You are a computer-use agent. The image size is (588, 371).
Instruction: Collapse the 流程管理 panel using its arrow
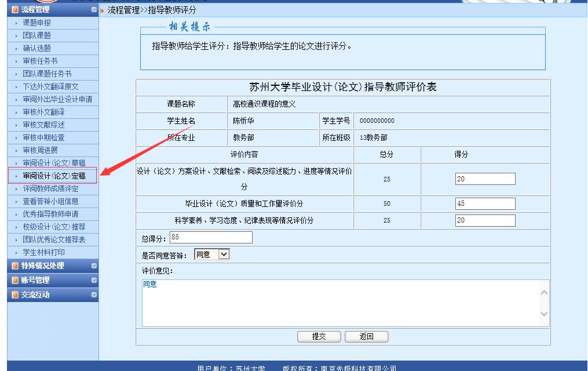[94, 9]
